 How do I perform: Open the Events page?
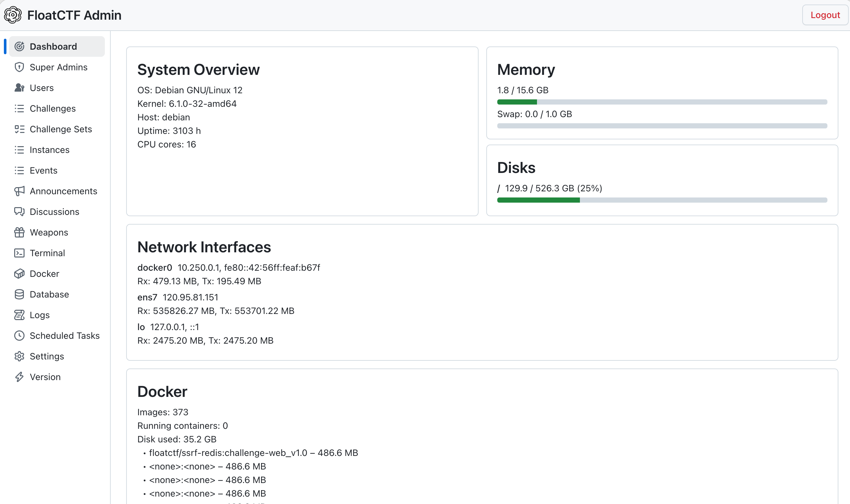pyautogui.click(x=57, y=170)
